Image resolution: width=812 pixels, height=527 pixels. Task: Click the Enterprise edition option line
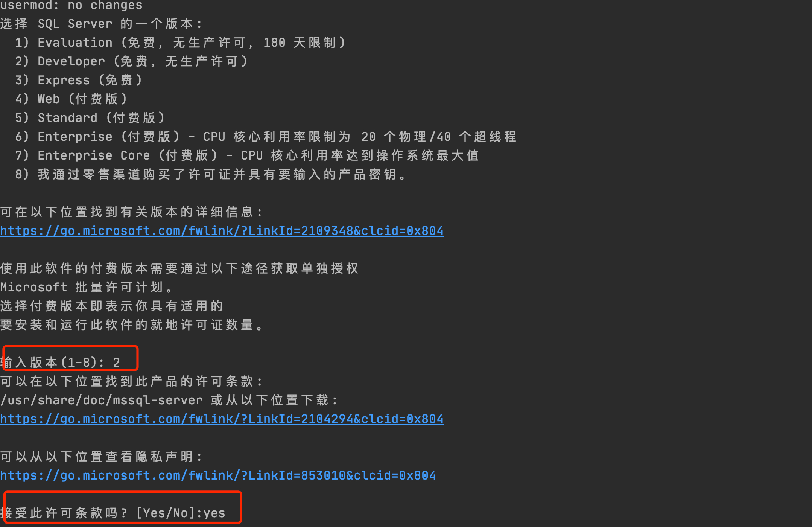[x=266, y=137]
